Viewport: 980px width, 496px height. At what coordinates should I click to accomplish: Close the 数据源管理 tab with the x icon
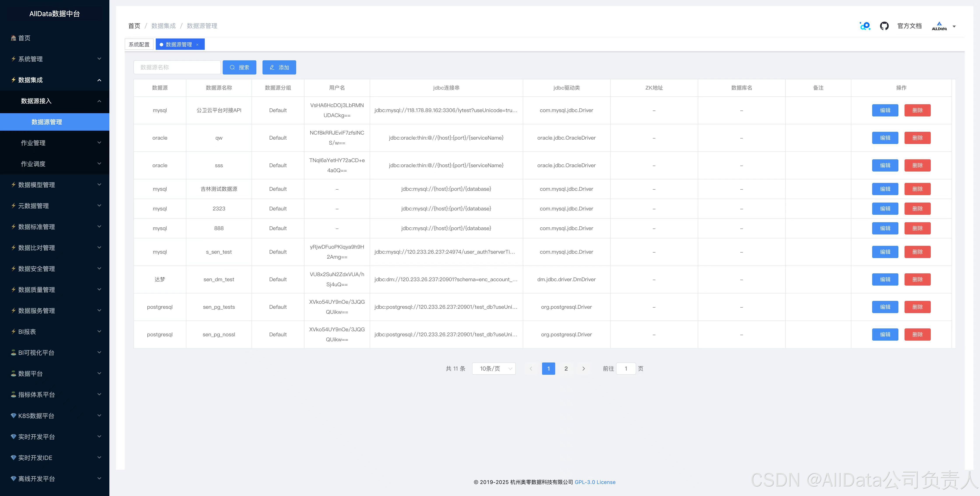click(198, 45)
